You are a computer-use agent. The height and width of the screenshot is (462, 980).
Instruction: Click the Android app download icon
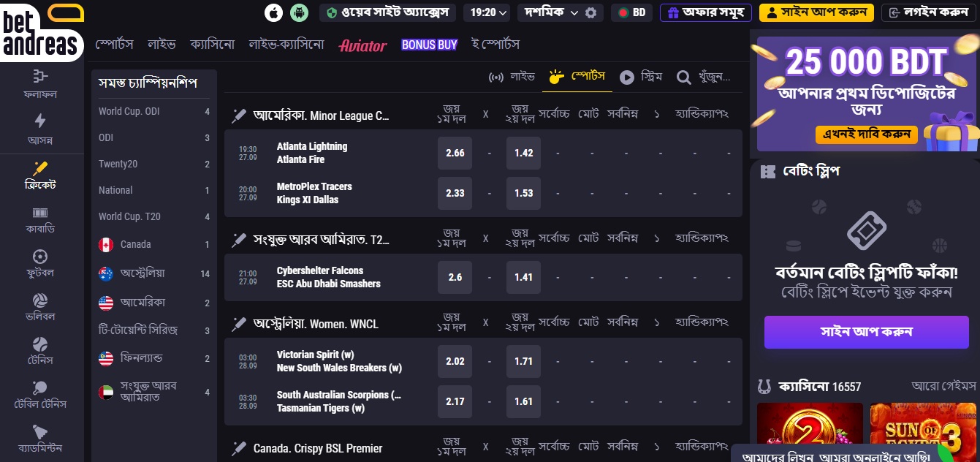click(x=298, y=12)
